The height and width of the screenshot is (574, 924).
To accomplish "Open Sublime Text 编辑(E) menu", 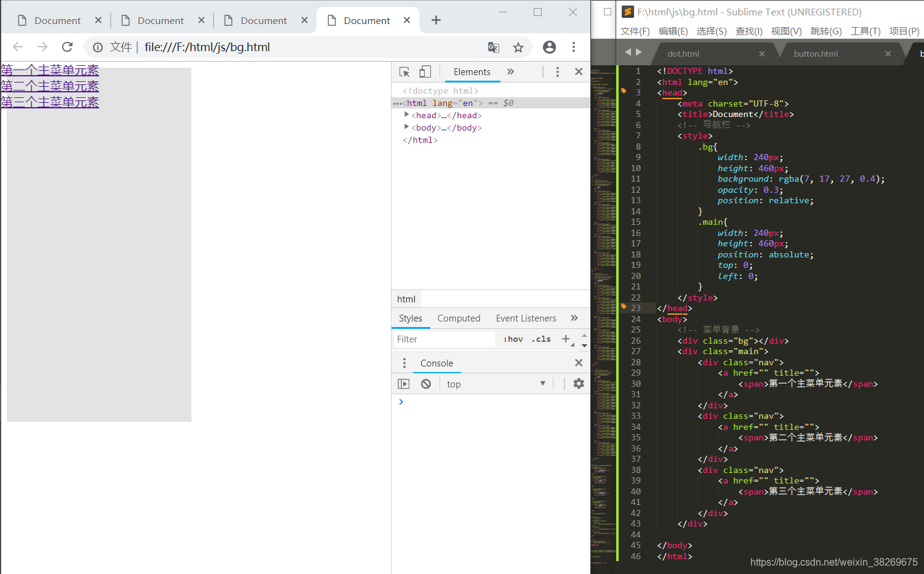I will click(673, 31).
